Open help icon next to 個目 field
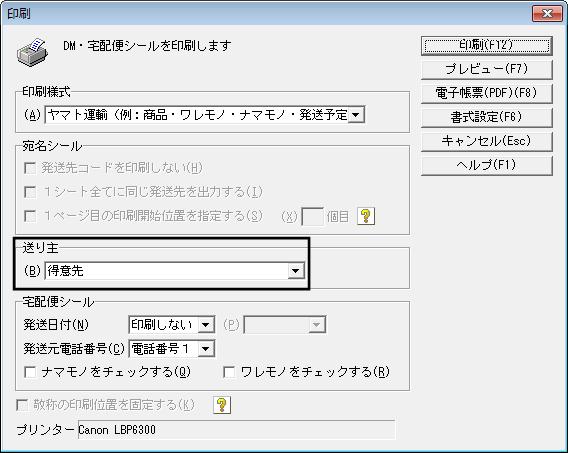Screen dimensions: 568x453 click(x=366, y=216)
